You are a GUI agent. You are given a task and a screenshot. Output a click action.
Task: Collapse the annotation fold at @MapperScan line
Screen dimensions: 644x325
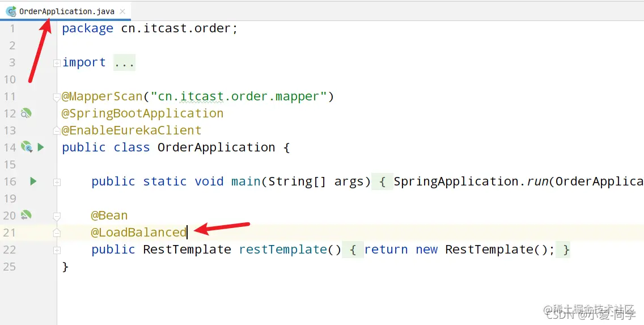[57, 98]
